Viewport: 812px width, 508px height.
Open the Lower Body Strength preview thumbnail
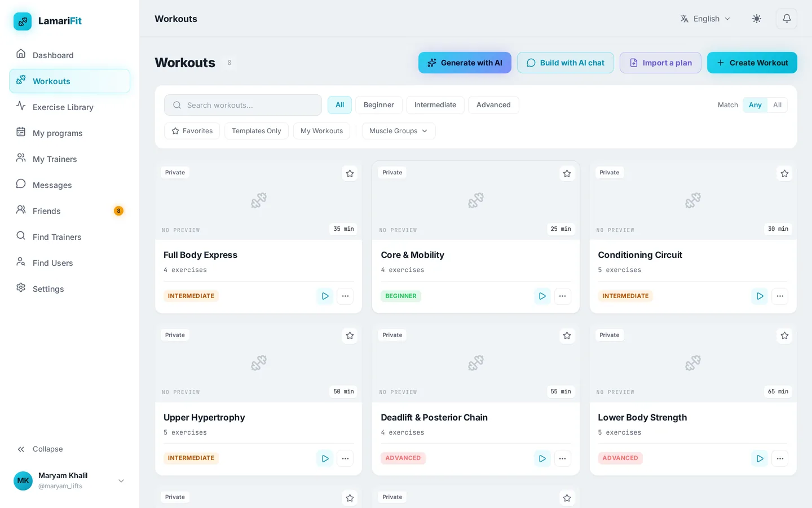click(693, 363)
